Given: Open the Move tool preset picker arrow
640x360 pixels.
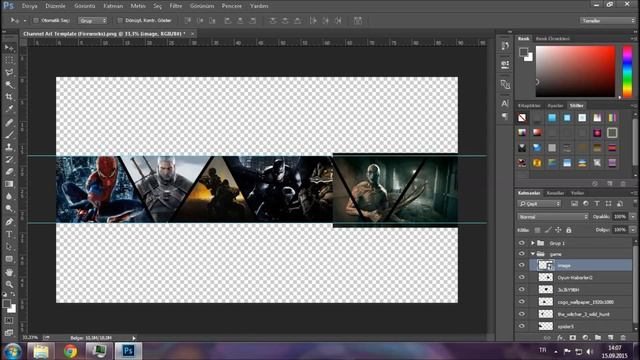Looking at the screenshot, I should [x=24, y=20].
